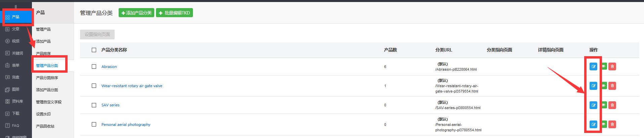Check the SAV series row checkbox
Screen dimensions: 644x138
pyautogui.click(x=94, y=105)
